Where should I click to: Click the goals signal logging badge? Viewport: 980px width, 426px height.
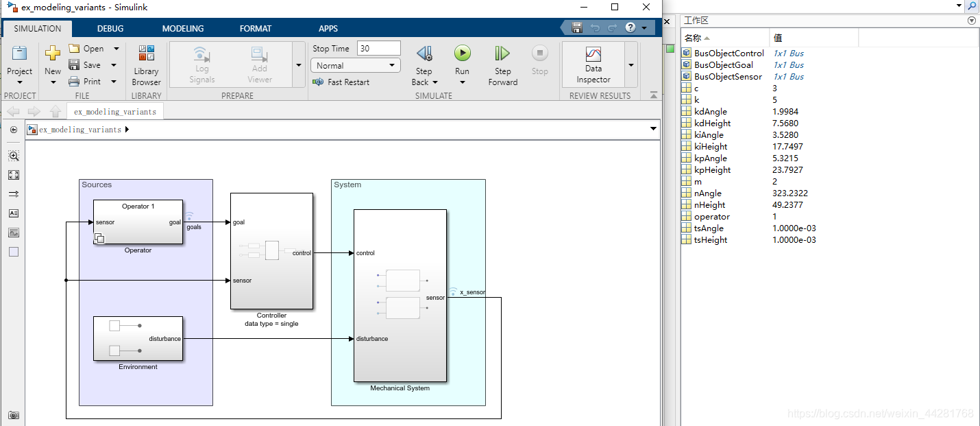tap(189, 216)
